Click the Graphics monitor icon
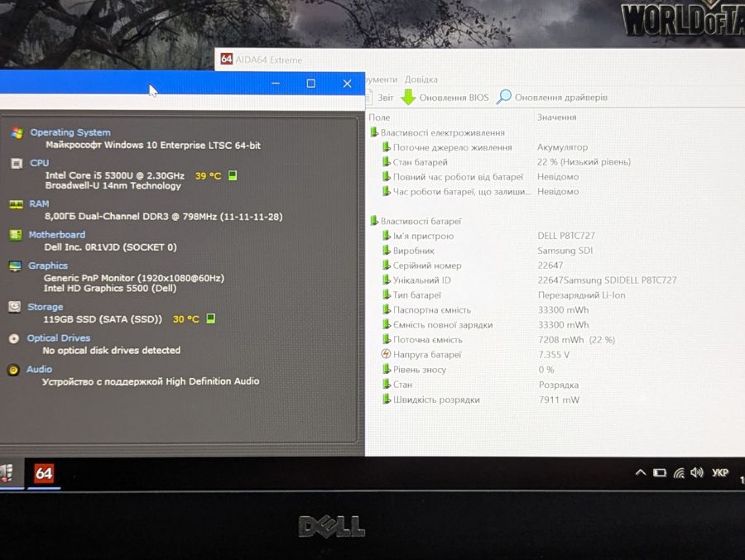Screen dimensions: 745x560 15,266
